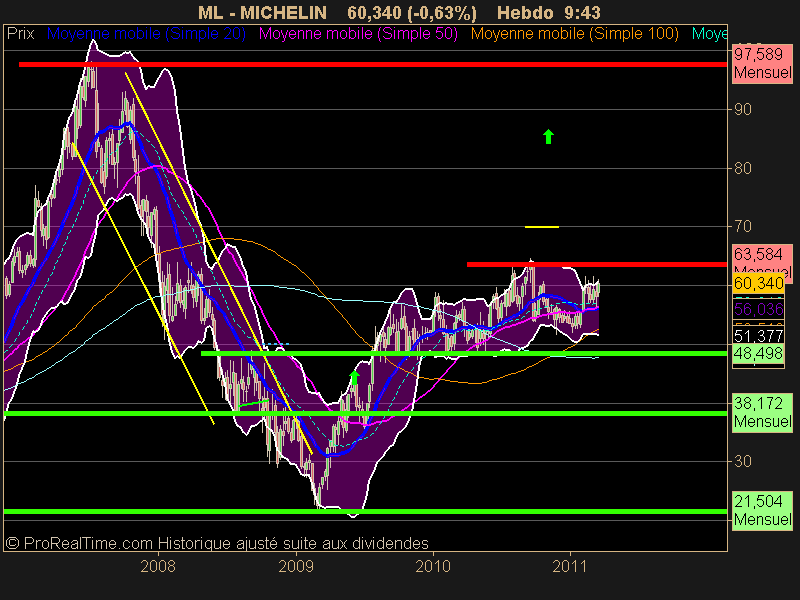Select Moyenne mobile (Simple 50) legend

(358, 34)
